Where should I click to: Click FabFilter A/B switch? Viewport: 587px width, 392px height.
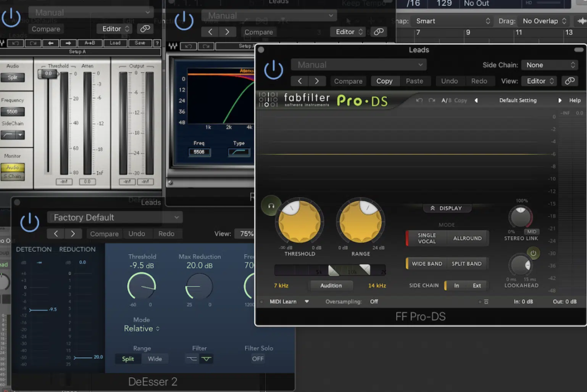(446, 100)
